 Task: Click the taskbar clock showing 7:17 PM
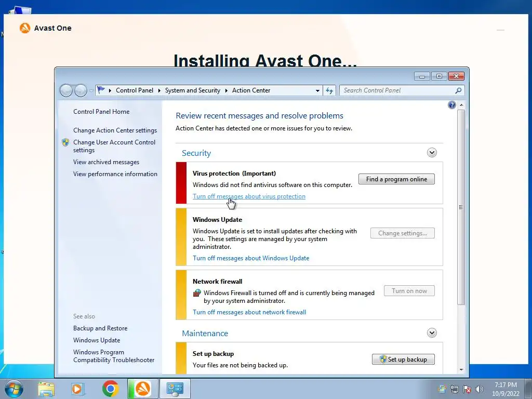pos(506,389)
